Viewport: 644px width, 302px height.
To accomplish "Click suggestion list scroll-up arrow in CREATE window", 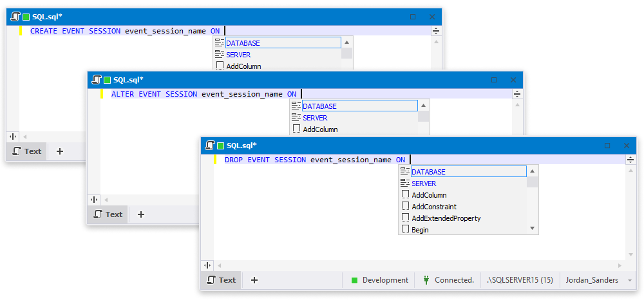I will click(346, 42).
